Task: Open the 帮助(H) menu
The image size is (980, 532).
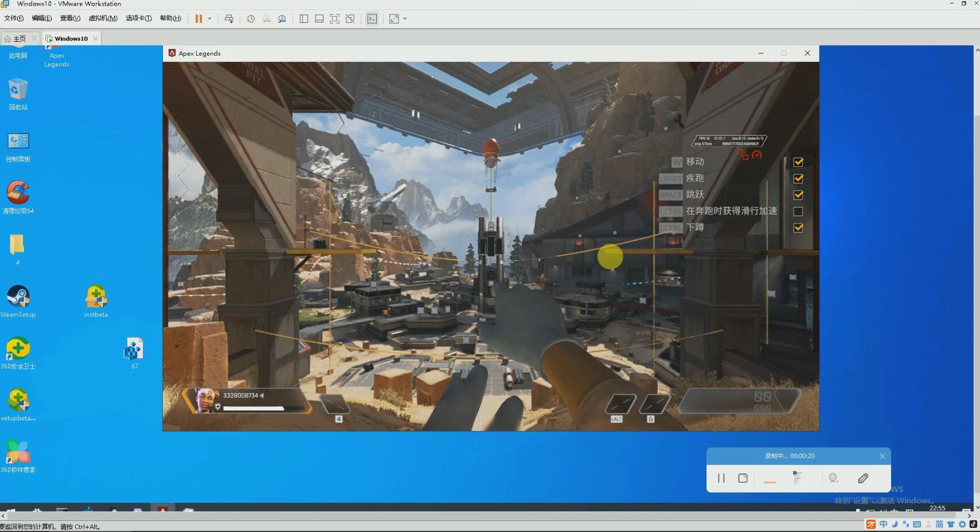Action: (170, 18)
